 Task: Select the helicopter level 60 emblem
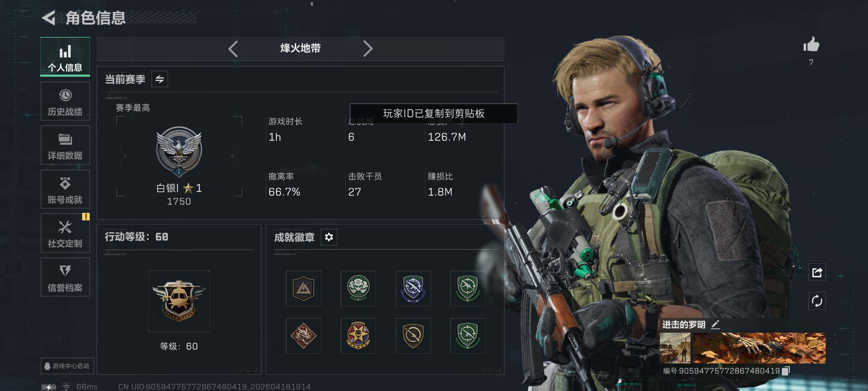coord(179,301)
